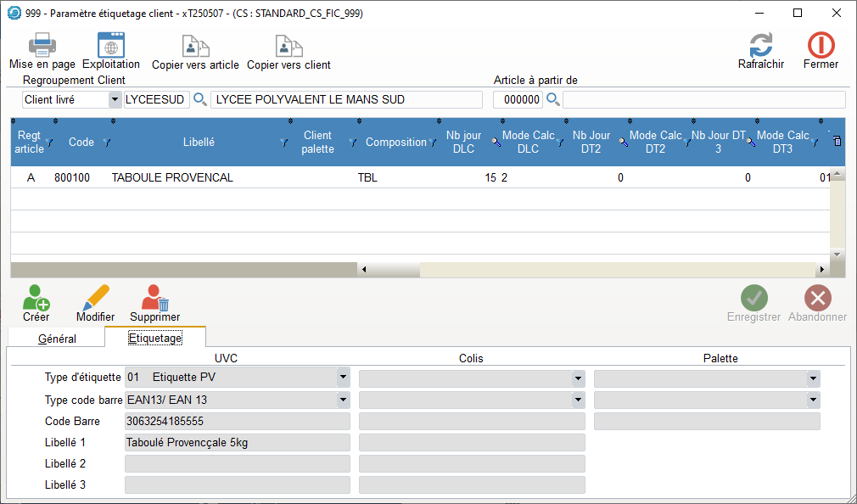Open the Palette Type d'étiquette dropdown
The width and height of the screenshot is (857, 504).
[813, 378]
